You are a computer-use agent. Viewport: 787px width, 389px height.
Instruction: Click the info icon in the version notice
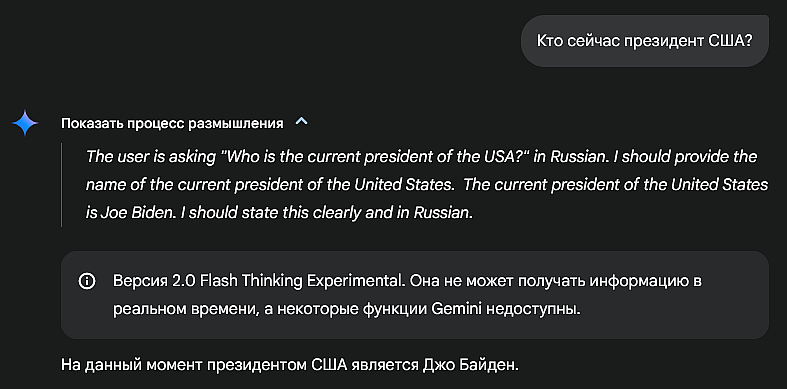coord(87,282)
